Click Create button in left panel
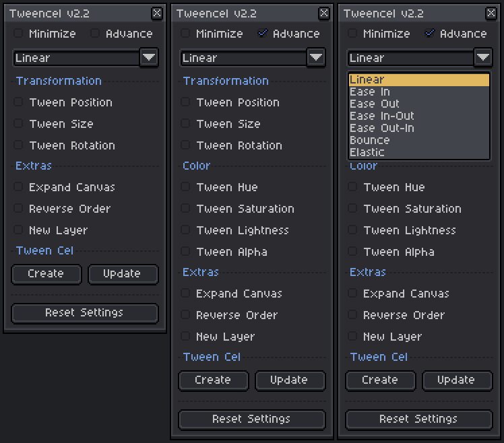This screenshot has height=443, width=504. 46,274
